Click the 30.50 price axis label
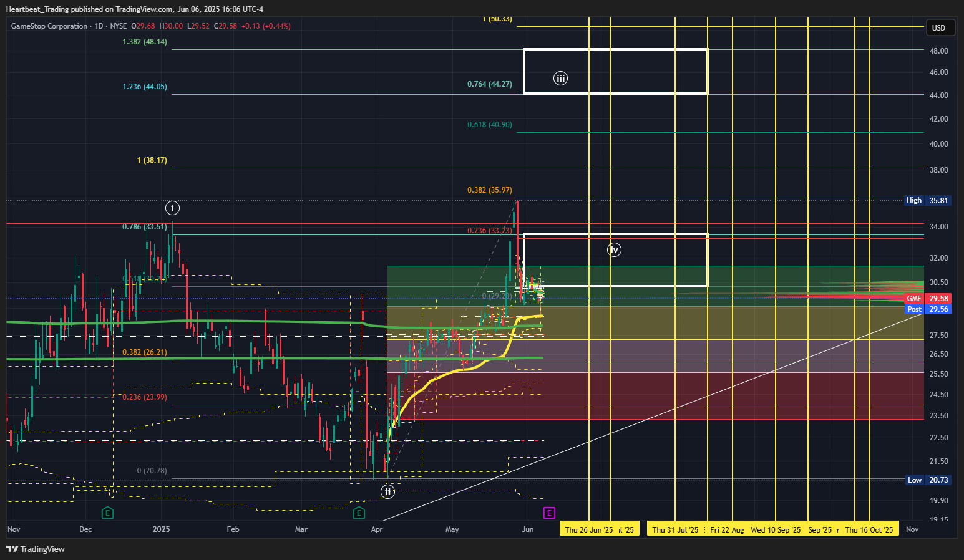 pos(938,282)
